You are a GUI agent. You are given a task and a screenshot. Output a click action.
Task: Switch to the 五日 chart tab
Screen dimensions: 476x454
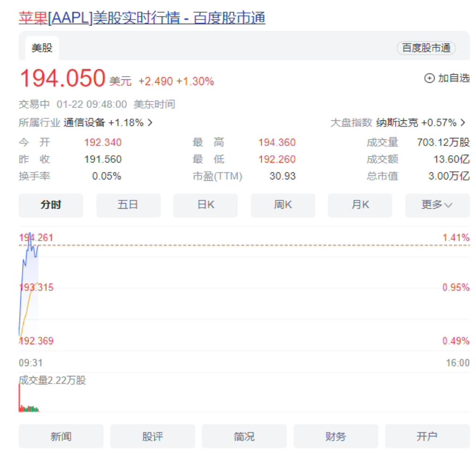coord(128,205)
